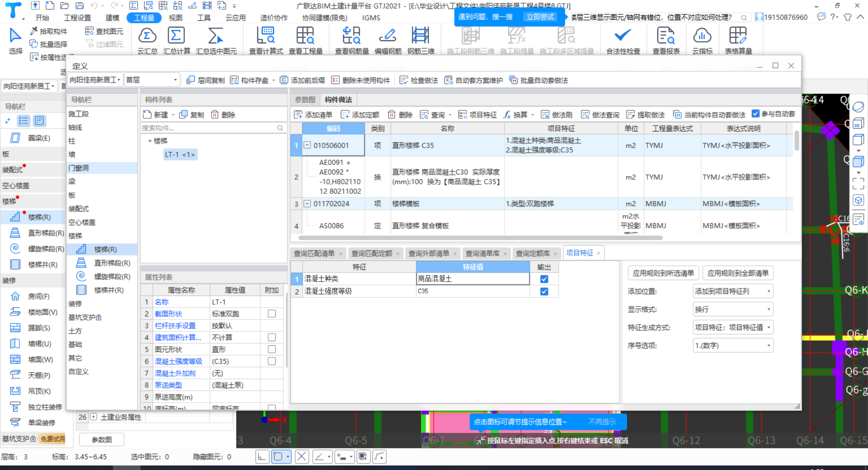Switch to 查询定额库 tab

pos(533,254)
